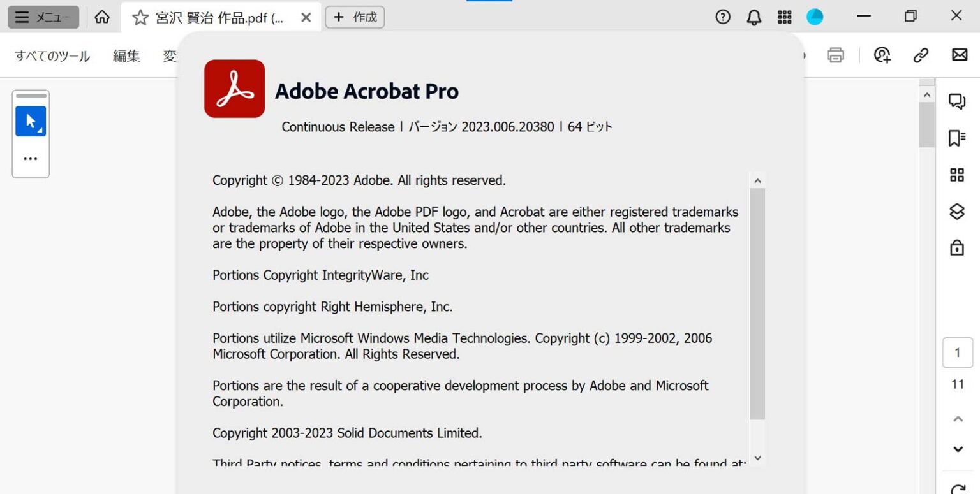The height and width of the screenshot is (494, 980).
Task: Show page thumbnails view
Action: 958,175
